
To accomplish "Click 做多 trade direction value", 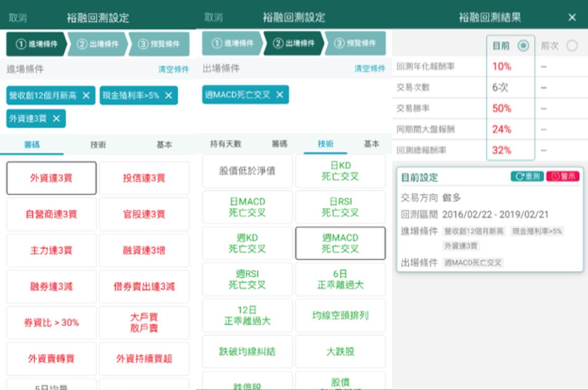I will (452, 198).
